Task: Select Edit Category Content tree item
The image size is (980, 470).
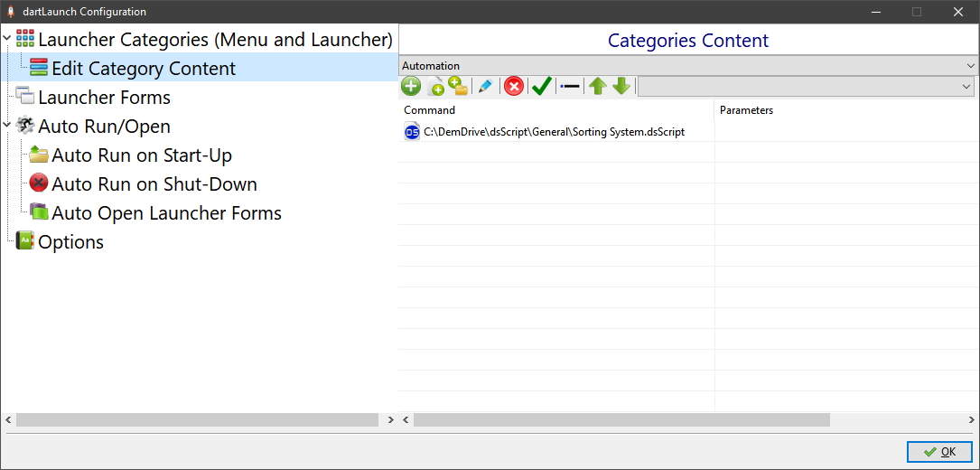Action: click(x=144, y=68)
